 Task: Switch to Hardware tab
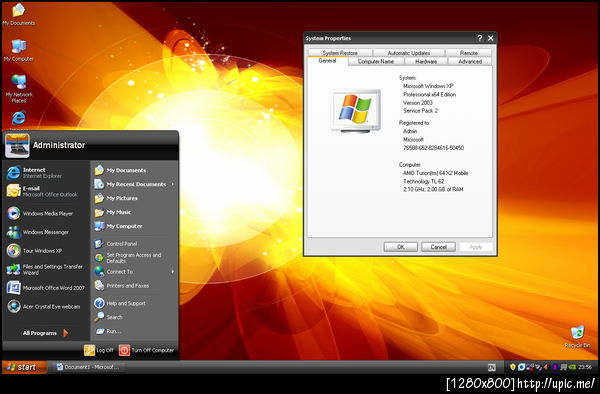tap(426, 61)
